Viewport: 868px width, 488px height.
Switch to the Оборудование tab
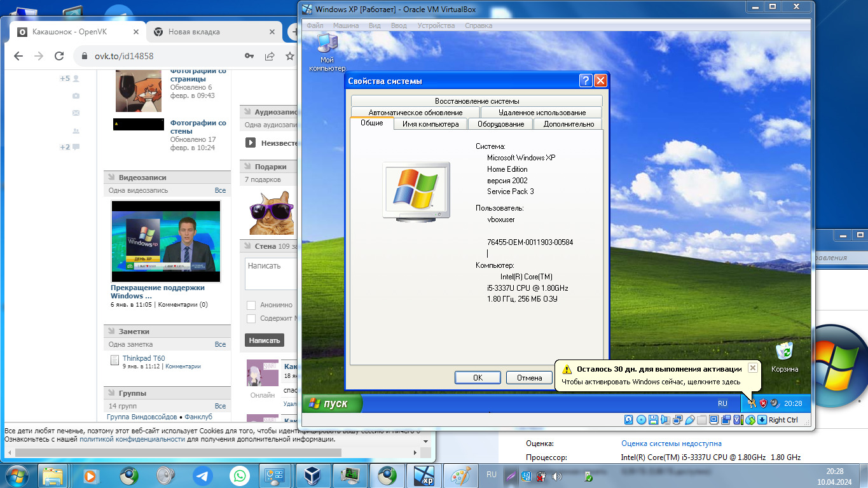tap(500, 124)
